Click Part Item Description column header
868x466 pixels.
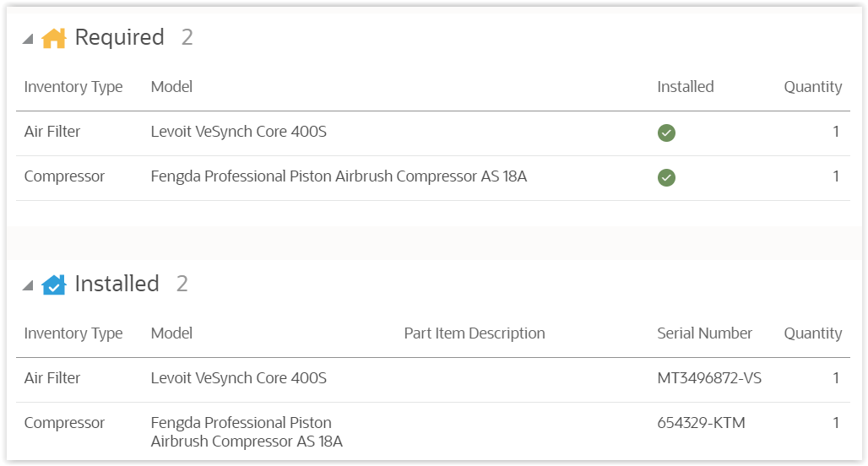click(x=474, y=333)
